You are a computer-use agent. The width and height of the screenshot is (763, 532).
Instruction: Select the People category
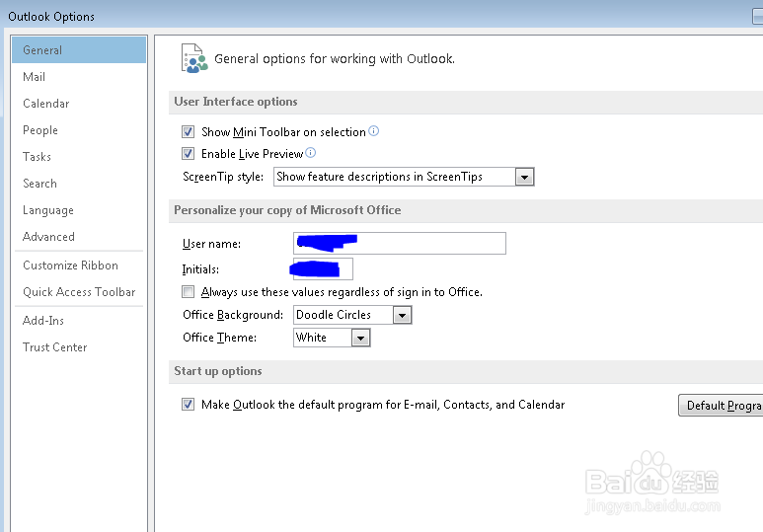coord(40,130)
